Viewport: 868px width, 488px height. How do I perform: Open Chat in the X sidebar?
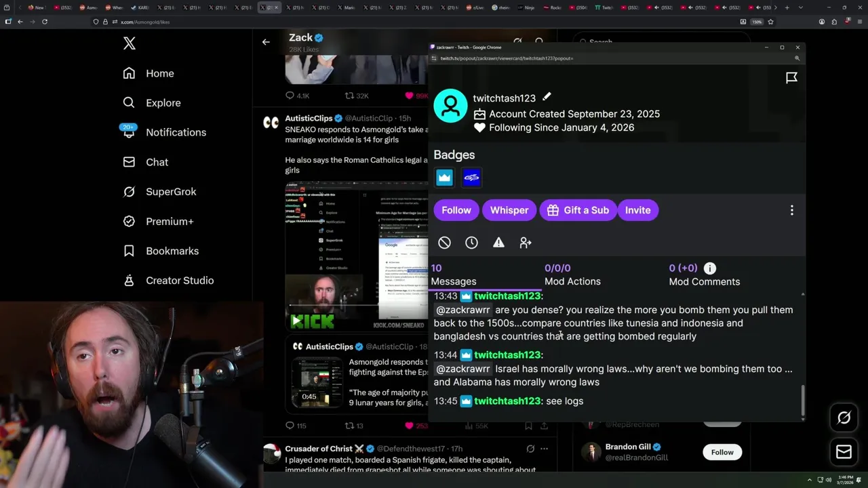145,162
